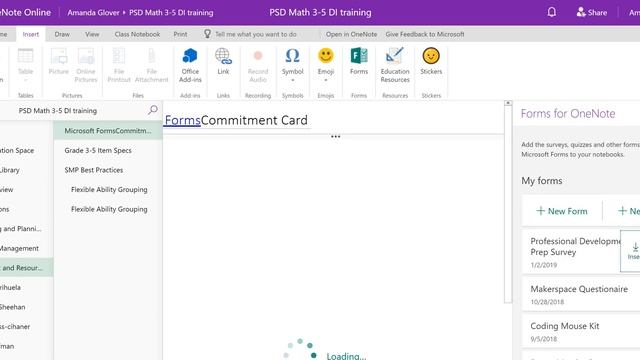The width and height of the screenshot is (640, 360).
Task: Click Amanda Glover breadcrumb
Action: coord(93,13)
